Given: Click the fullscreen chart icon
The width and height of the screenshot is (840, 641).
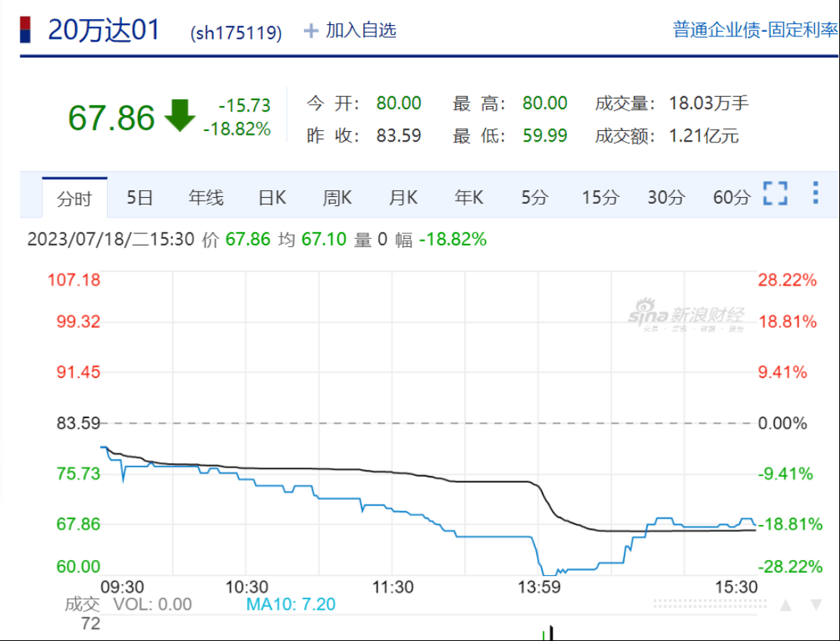Looking at the screenshot, I should pyautogui.click(x=775, y=194).
